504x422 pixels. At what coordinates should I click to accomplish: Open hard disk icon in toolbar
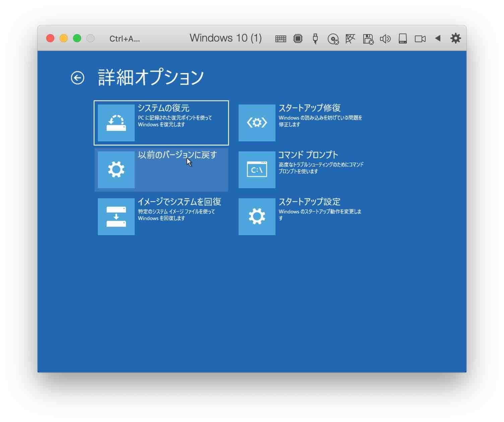(403, 39)
